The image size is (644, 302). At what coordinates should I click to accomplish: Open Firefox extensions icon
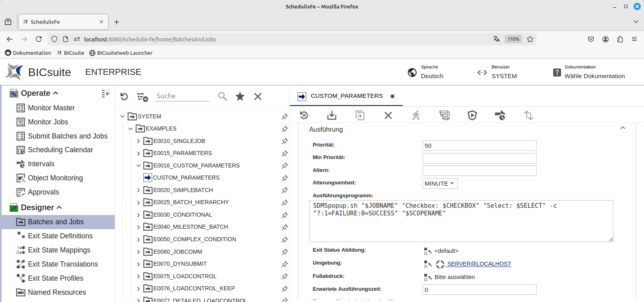click(x=620, y=39)
